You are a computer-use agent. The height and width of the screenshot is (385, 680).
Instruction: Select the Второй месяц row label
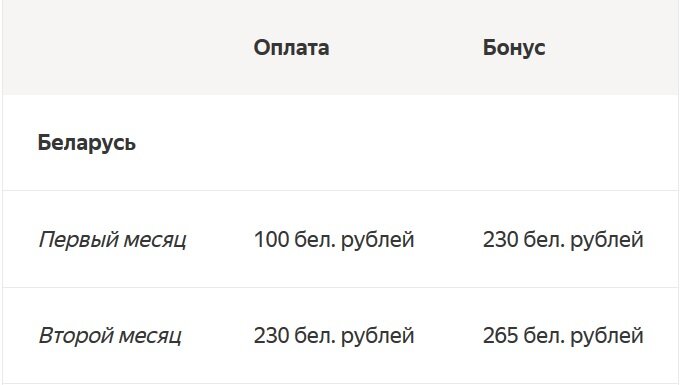[x=110, y=336]
